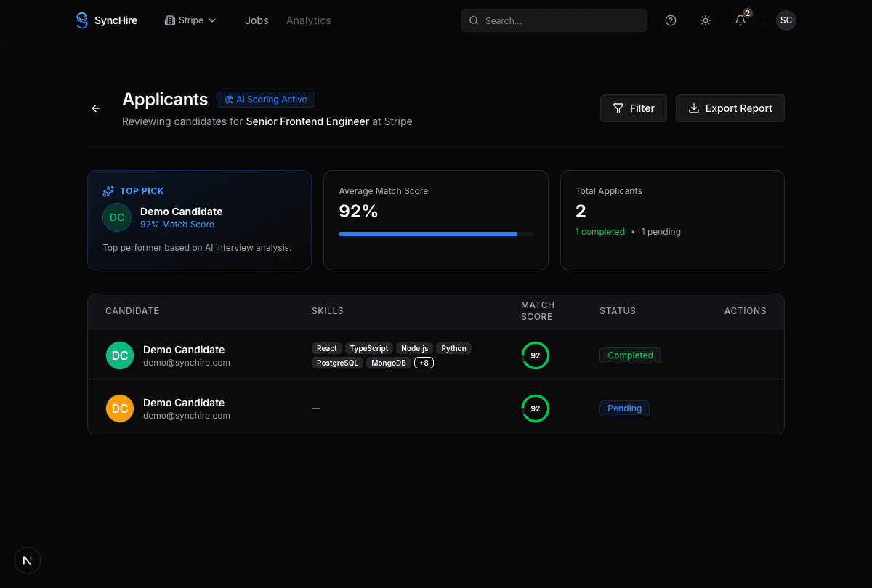
Task: Switch to the Jobs tab
Action: [257, 20]
